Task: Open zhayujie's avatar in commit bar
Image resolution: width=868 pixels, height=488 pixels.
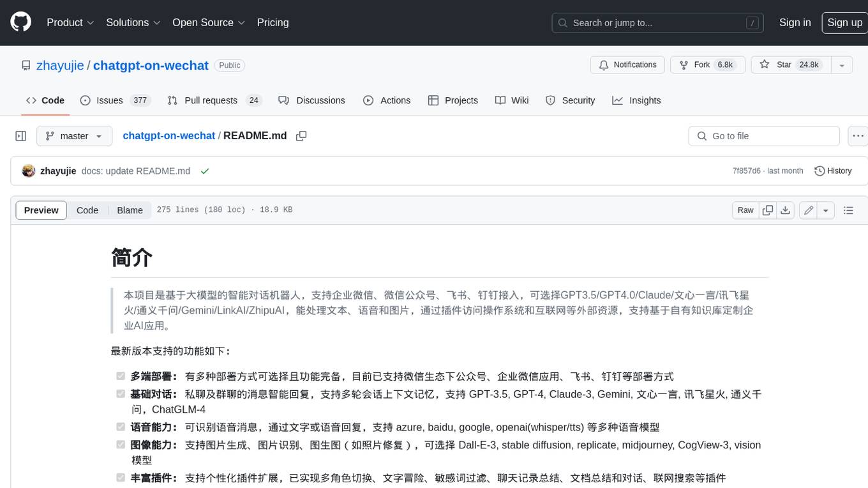Action: (x=28, y=171)
